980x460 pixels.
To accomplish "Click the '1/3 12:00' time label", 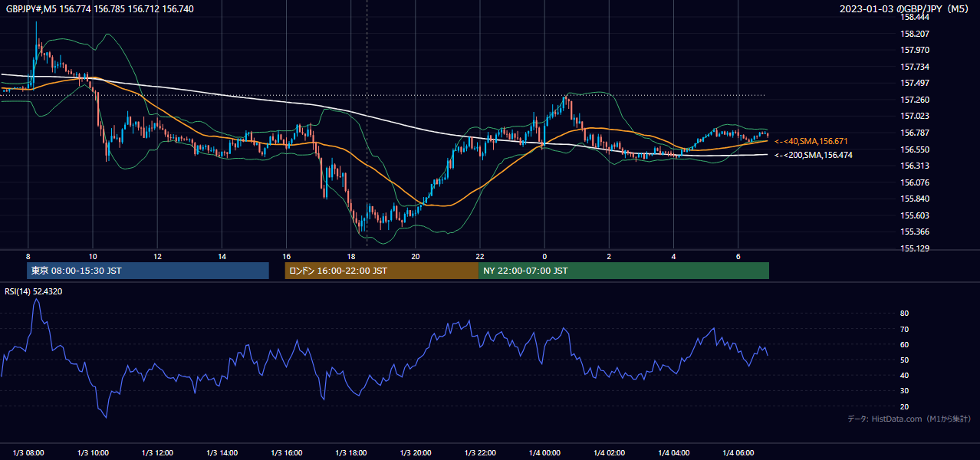I will click(157, 452).
